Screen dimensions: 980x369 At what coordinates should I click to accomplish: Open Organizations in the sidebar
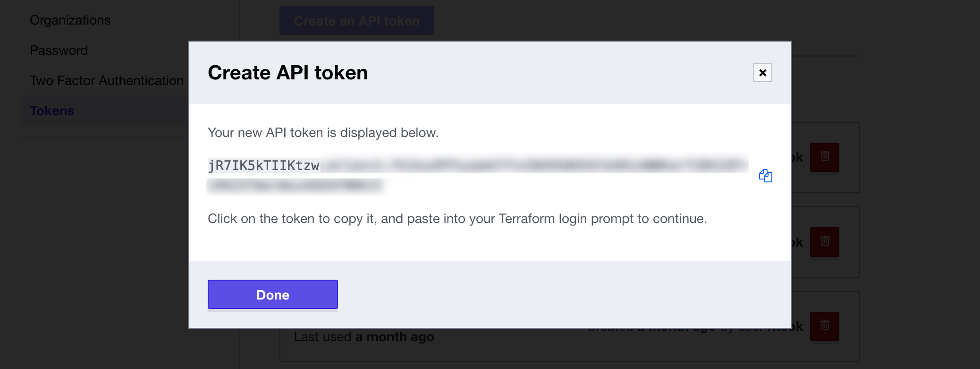coord(70,20)
